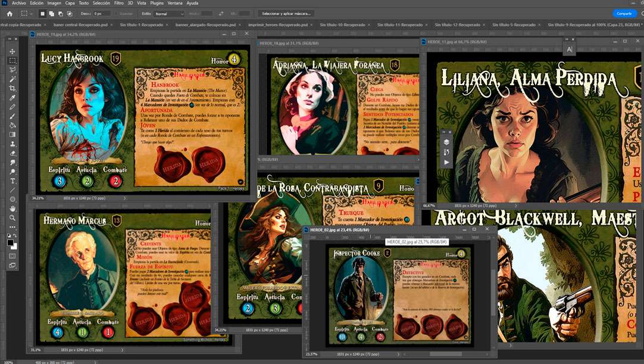The height and width of the screenshot is (364, 644).
Task: Select the Zoom magnifier tool
Action: pyautogui.click(x=12, y=218)
